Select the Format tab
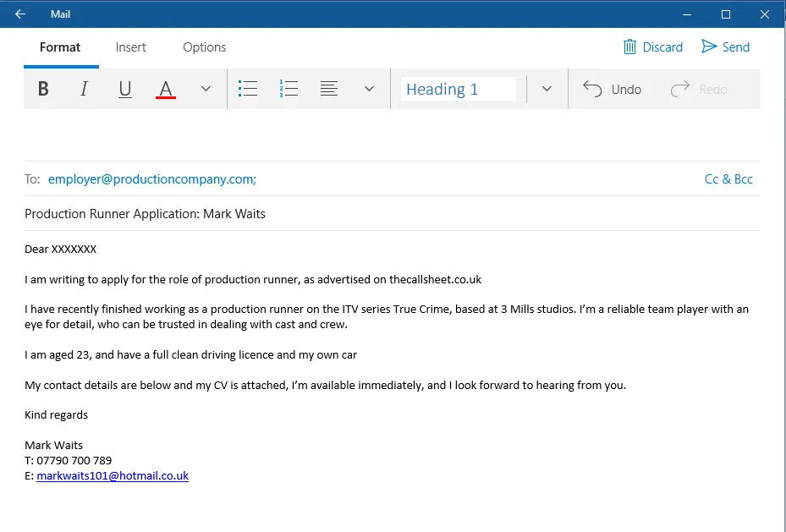Image resolution: width=786 pixels, height=532 pixels. tap(60, 47)
